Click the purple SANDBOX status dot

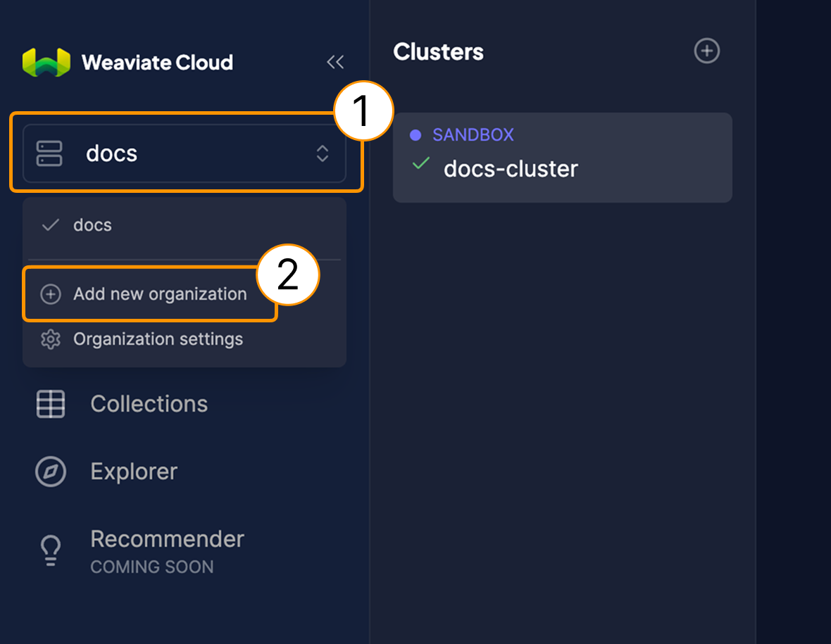pyautogui.click(x=416, y=135)
